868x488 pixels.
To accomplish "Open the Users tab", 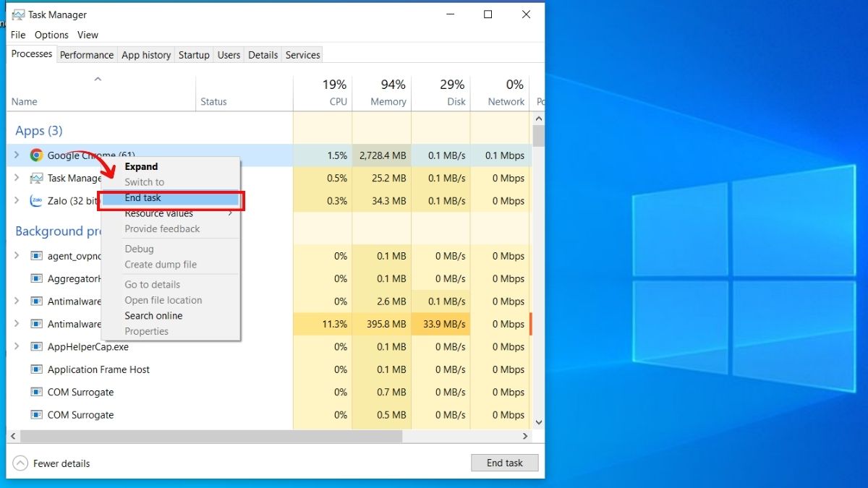I will (229, 55).
